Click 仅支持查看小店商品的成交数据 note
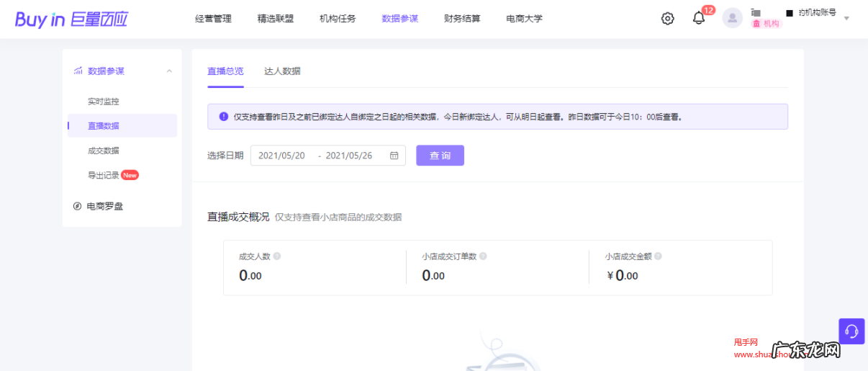Image resolution: width=868 pixels, height=371 pixels. [338, 217]
